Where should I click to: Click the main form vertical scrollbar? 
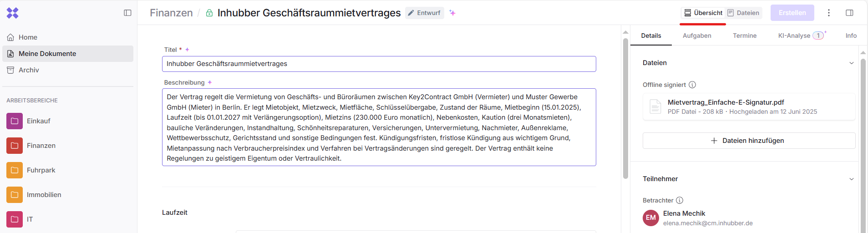point(625,109)
